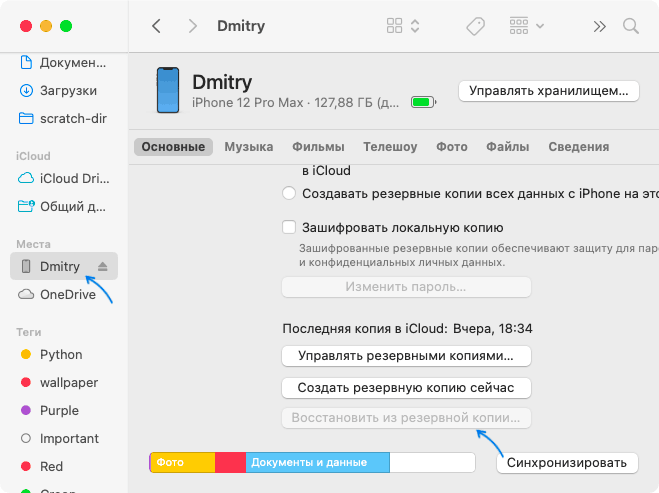Image resolution: width=659 pixels, height=493 pixels.
Task: Switch to Файлы tab
Action: pyautogui.click(x=508, y=147)
